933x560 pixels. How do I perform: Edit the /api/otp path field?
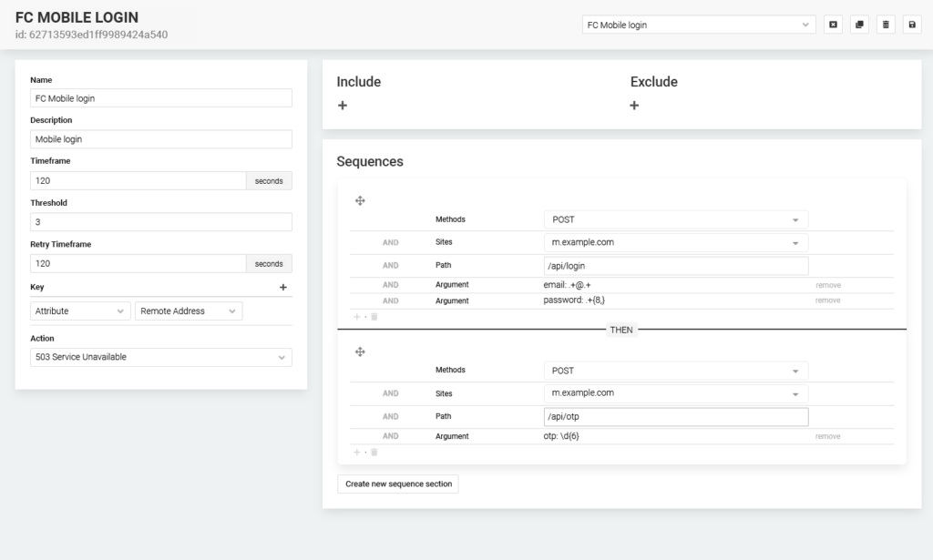click(676, 417)
